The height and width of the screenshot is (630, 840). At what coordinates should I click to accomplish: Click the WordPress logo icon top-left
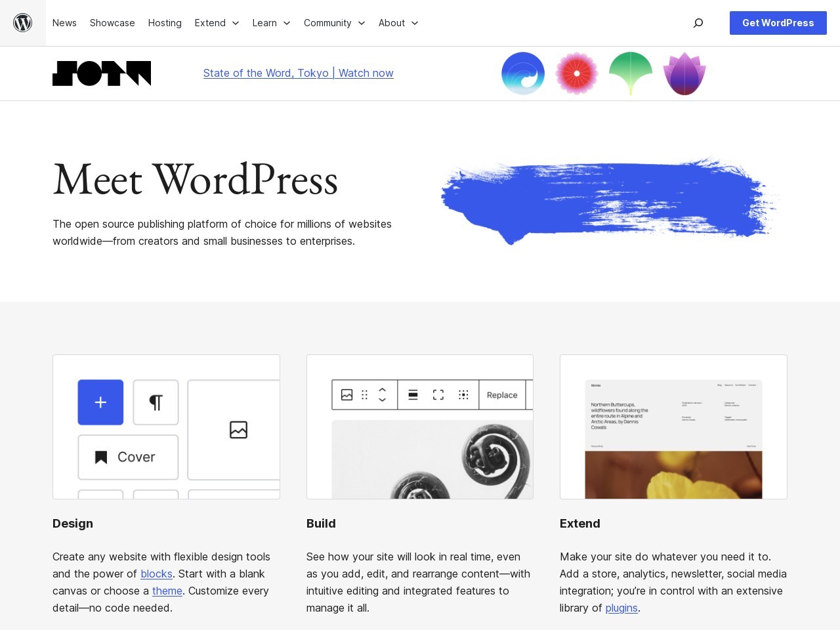point(22,22)
